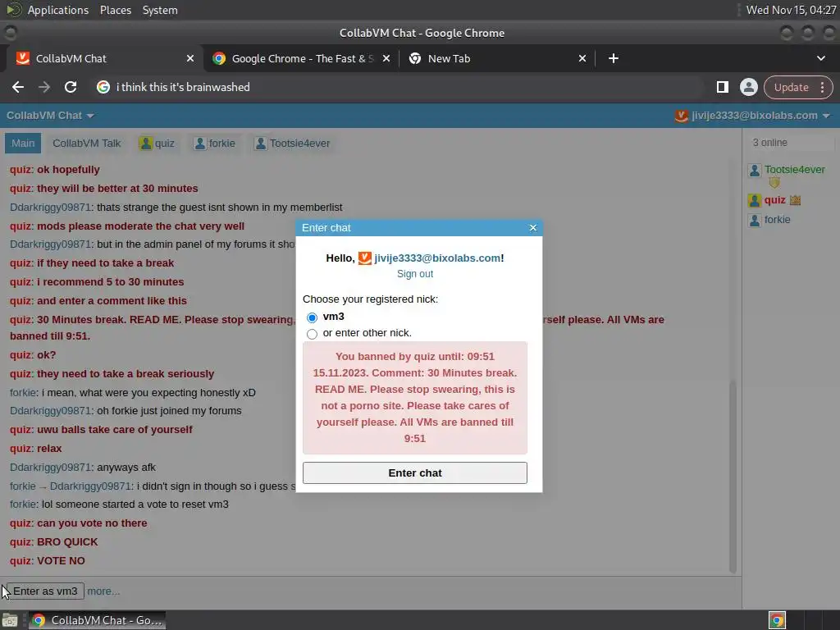This screenshot has width=840, height=630.
Task: Click Ddarkriggy09871 nick in 'anyways afk' message
Action: coord(50,467)
